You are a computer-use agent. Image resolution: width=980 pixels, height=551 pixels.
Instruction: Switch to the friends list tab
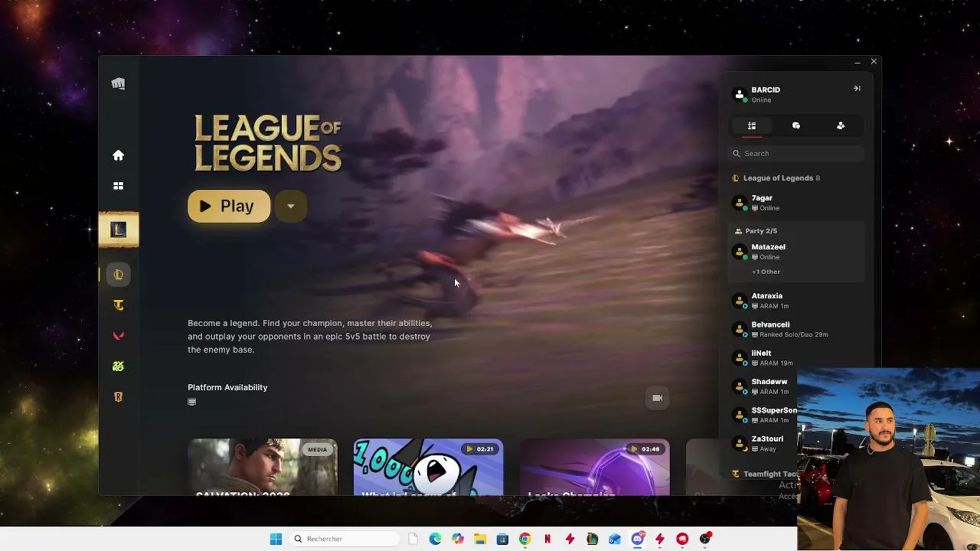tap(752, 126)
